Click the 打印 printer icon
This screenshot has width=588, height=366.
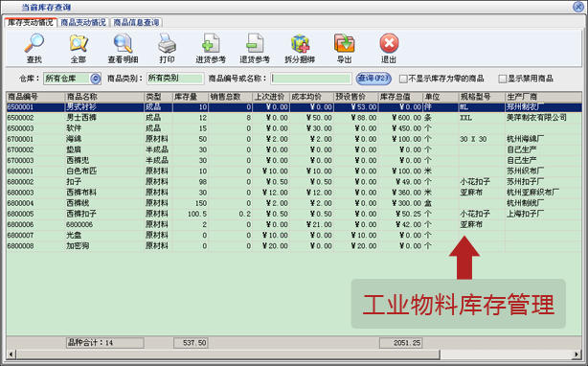pyautogui.click(x=167, y=43)
